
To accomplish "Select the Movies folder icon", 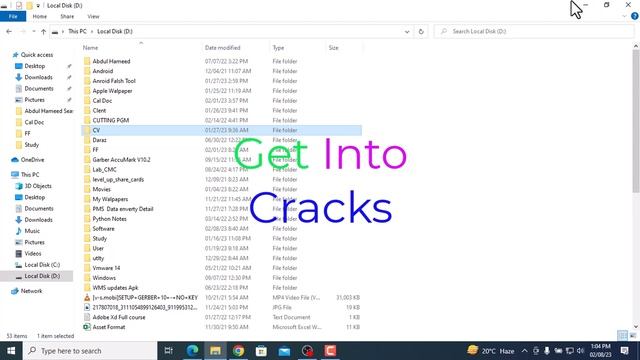I will tap(87, 189).
